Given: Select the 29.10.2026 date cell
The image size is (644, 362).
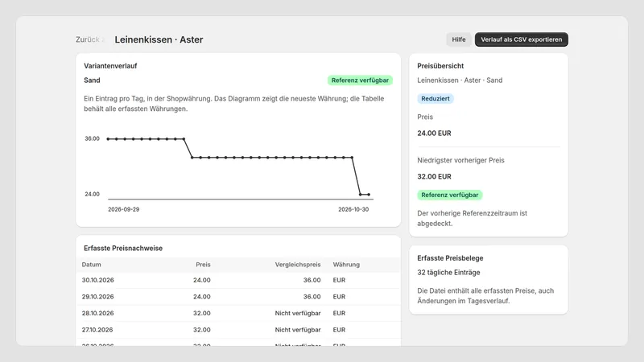Looking at the screenshot, I should coord(97,296).
